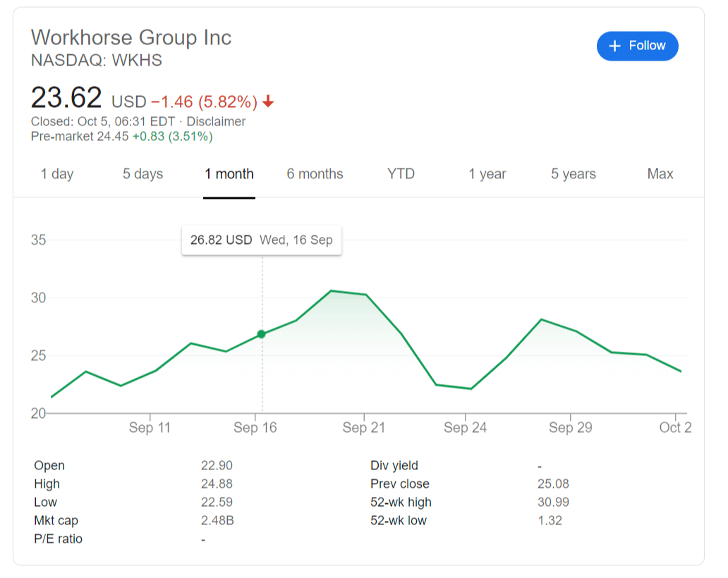Show the 6 months chart

click(x=315, y=174)
